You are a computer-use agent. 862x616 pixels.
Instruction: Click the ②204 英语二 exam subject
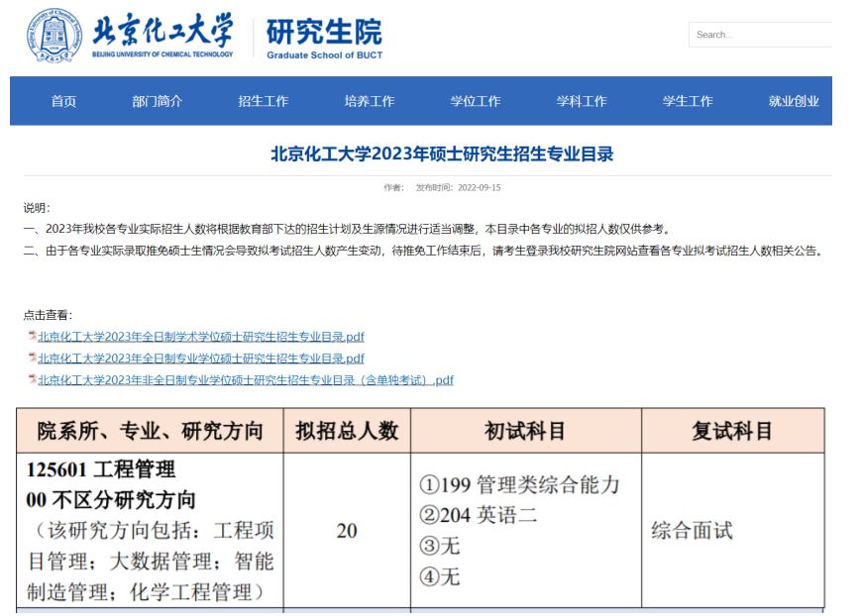click(x=478, y=515)
